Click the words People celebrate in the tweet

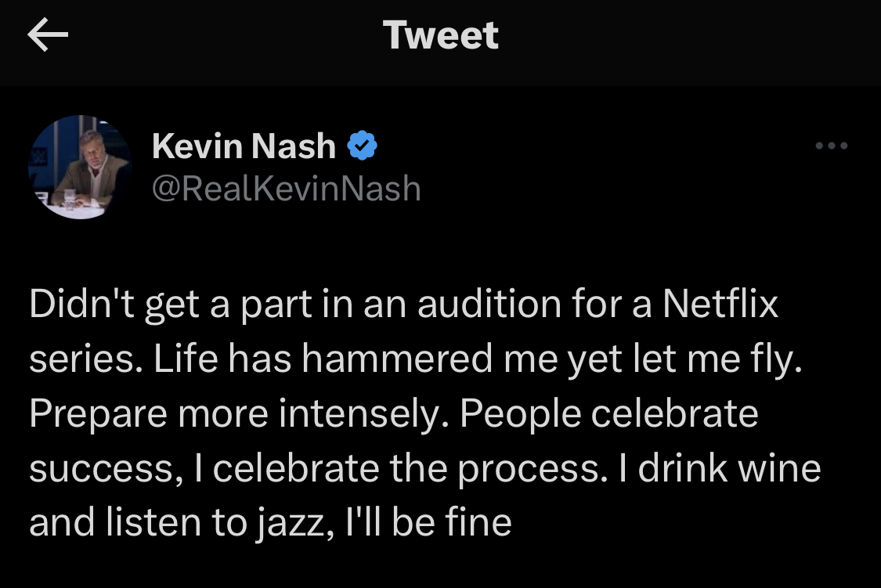point(608,414)
